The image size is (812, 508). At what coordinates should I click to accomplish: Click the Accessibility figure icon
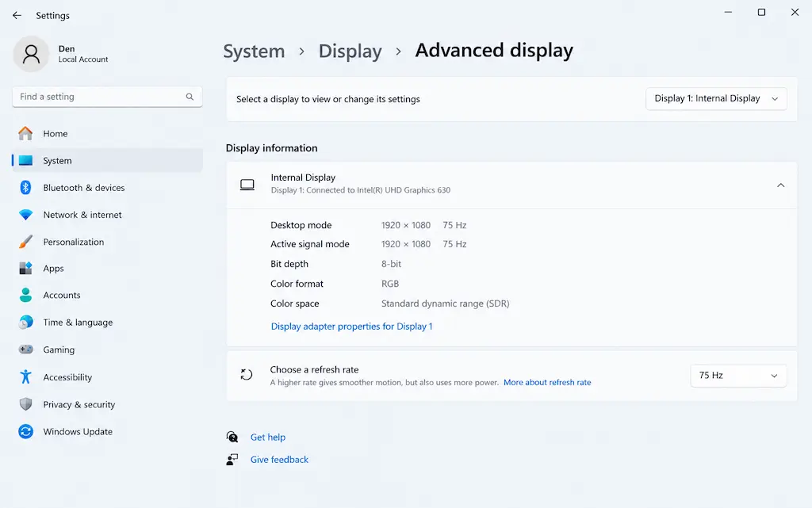25,376
